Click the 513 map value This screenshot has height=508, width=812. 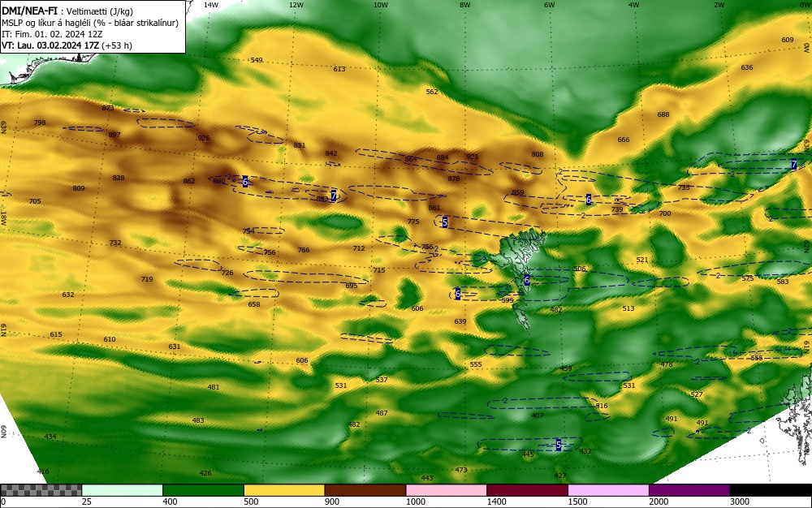point(628,308)
